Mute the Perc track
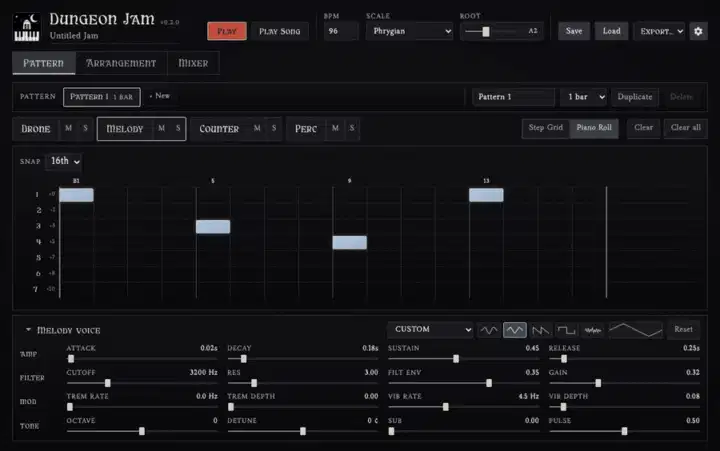Image resolution: width=720 pixels, height=451 pixels. tap(335, 129)
